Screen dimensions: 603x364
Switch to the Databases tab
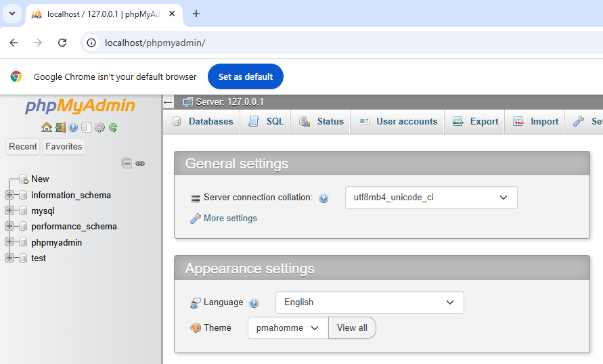(x=202, y=122)
